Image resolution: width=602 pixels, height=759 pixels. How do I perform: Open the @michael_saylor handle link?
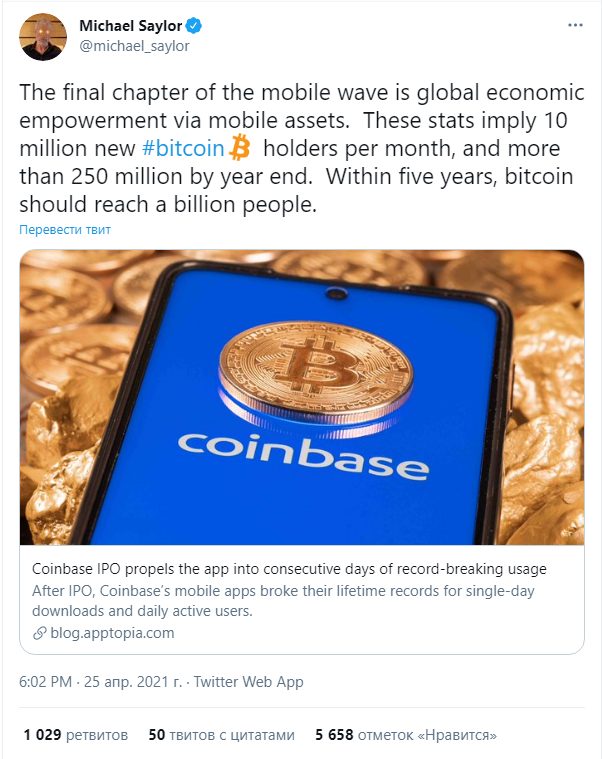(x=134, y=46)
